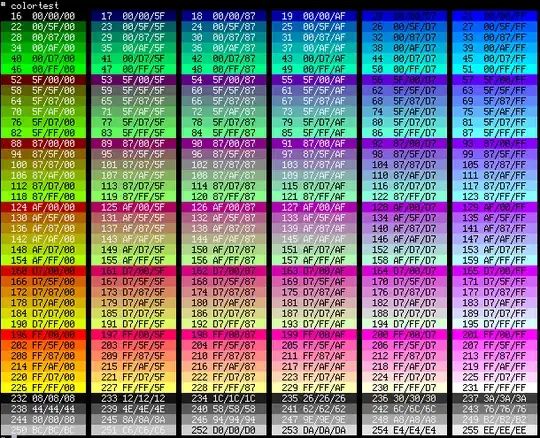The width and height of the screenshot is (540, 438).
Task: Select color cell 16 00/00/00
Action: pos(43,16)
